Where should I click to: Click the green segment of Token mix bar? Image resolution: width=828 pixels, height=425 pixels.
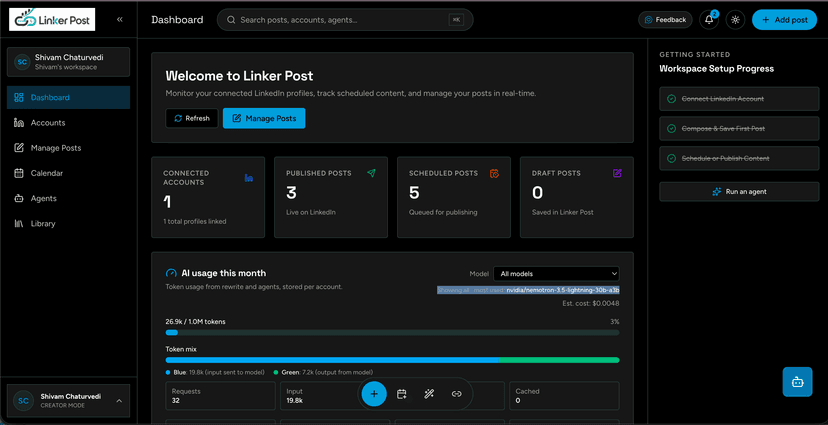[559, 360]
